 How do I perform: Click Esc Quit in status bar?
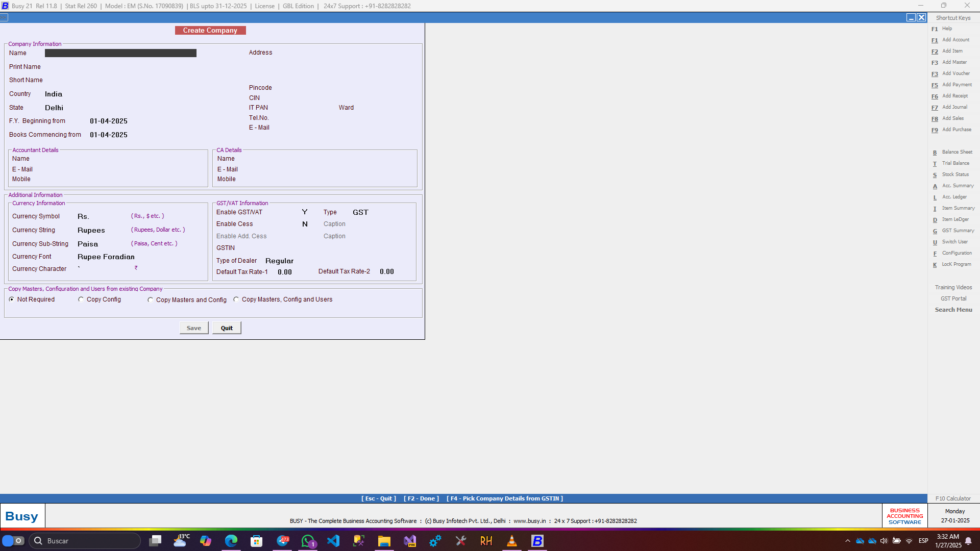(379, 498)
